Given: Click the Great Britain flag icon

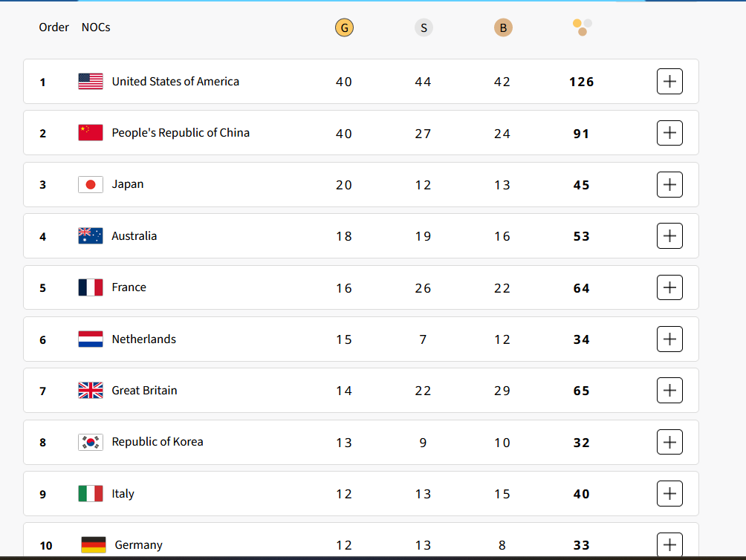Looking at the screenshot, I should pos(91,391).
